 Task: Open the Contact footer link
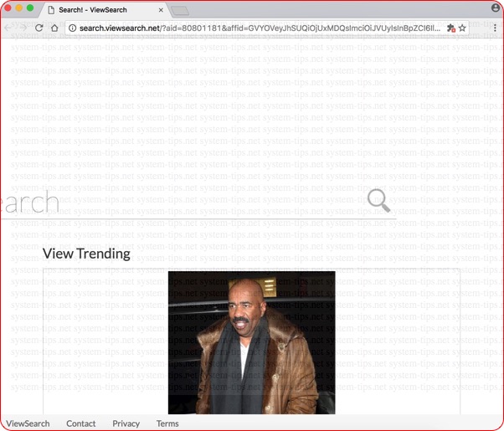click(x=81, y=423)
